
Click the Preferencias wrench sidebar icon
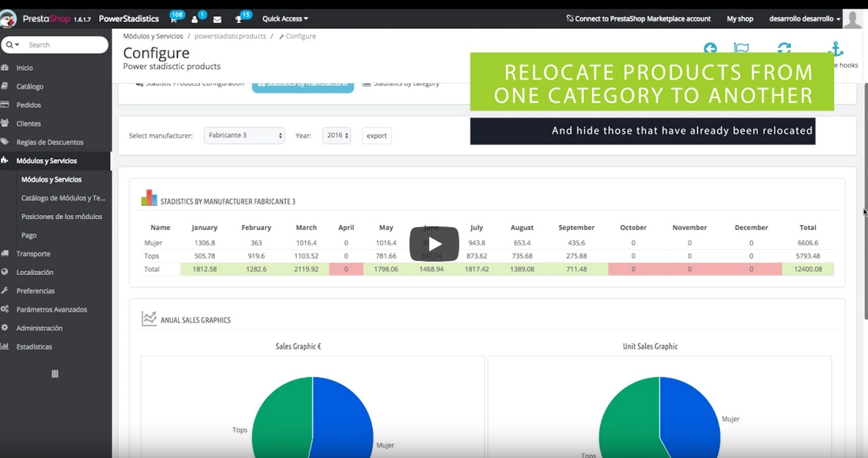click(5, 291)
